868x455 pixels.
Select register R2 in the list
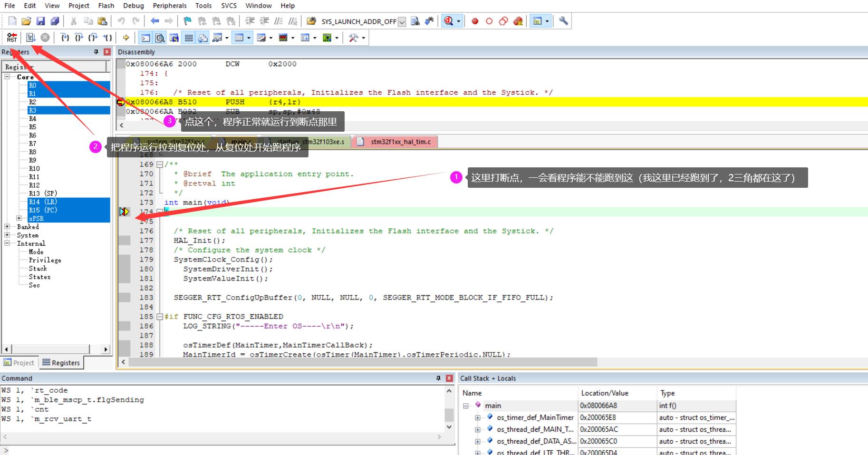pyautogui.click(x=33, y=102)
